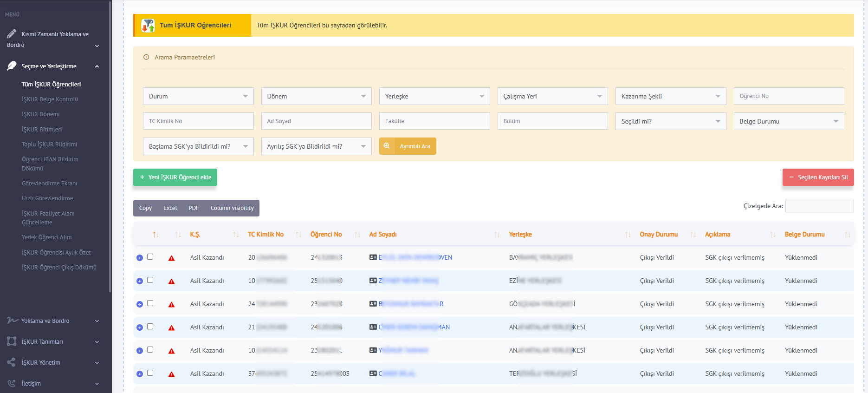Open İŞKUR Öğrenci Çıkış Dökümü menu item
The height and width of the screenshot is (393, 868).
coord(59,268)
